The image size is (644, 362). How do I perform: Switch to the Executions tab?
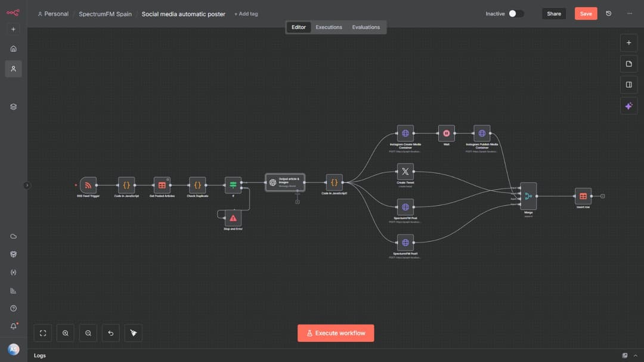329,27
